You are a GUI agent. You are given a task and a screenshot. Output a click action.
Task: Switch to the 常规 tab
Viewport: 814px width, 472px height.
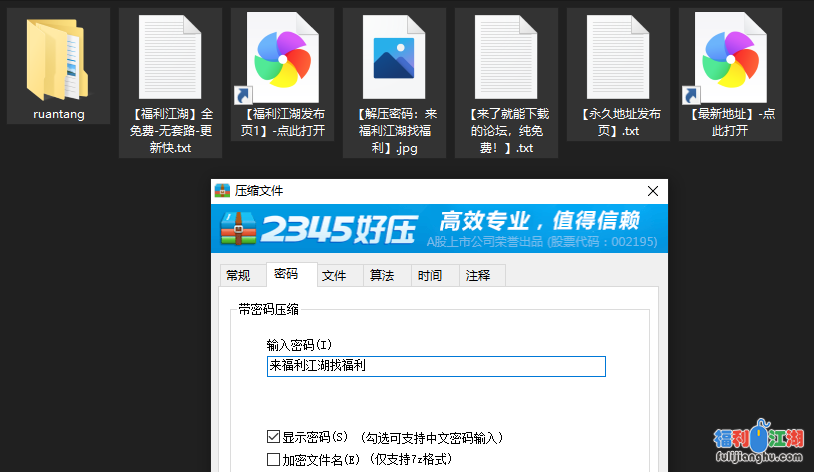pos(238,276)
